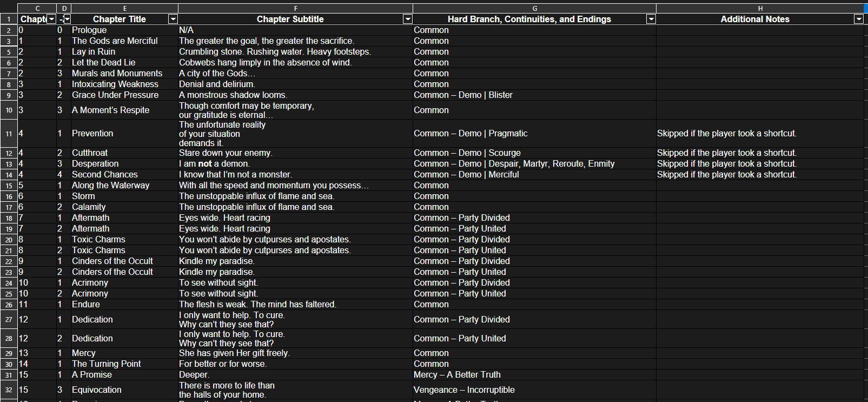
Task: Open the Additional Notes filter dropdown
Action: pos(859,19)
